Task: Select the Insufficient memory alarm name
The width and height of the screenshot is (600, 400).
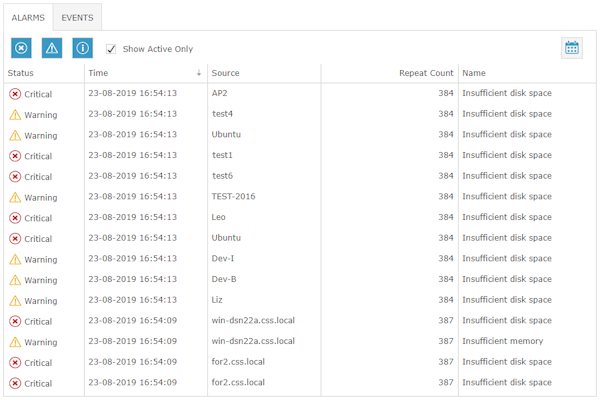Action: 502,341
